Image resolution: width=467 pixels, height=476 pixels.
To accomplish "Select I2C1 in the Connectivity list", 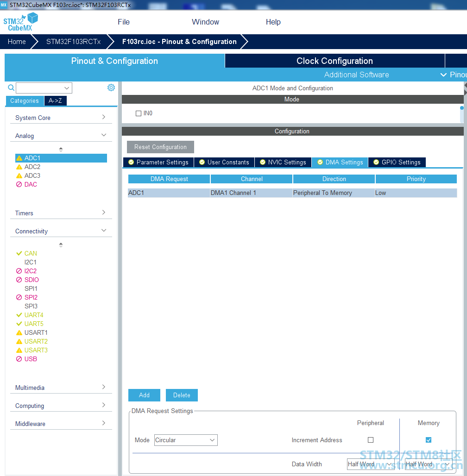I will (31, 262).
